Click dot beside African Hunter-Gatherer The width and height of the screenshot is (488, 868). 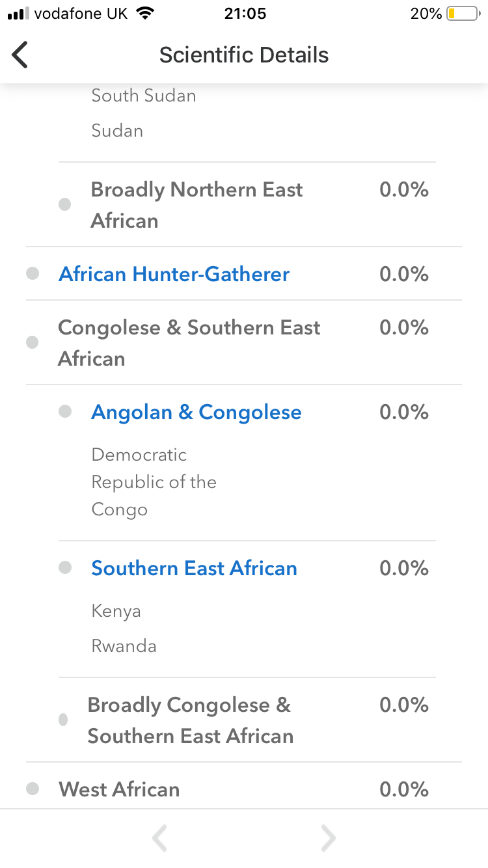(33, 274)
